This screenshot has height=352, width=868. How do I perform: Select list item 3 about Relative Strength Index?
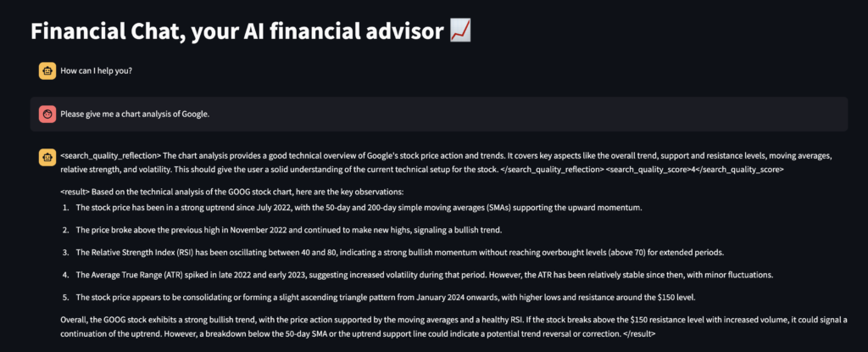point(392,253)
